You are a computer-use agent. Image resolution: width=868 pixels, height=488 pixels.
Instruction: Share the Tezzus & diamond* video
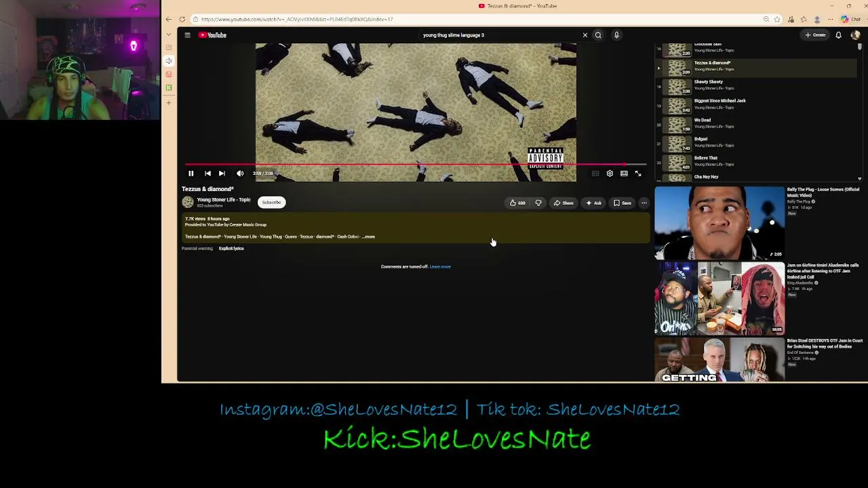(x=564, y=203)
